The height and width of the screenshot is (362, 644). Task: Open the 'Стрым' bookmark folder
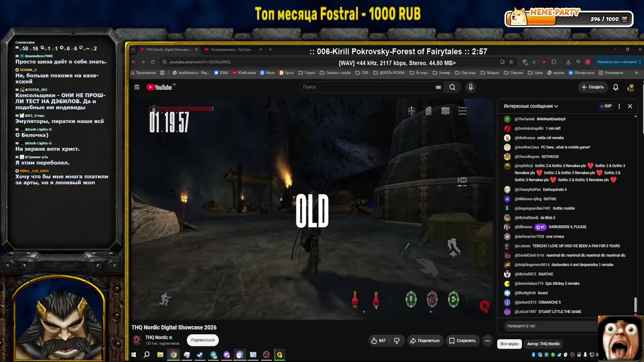307,73
